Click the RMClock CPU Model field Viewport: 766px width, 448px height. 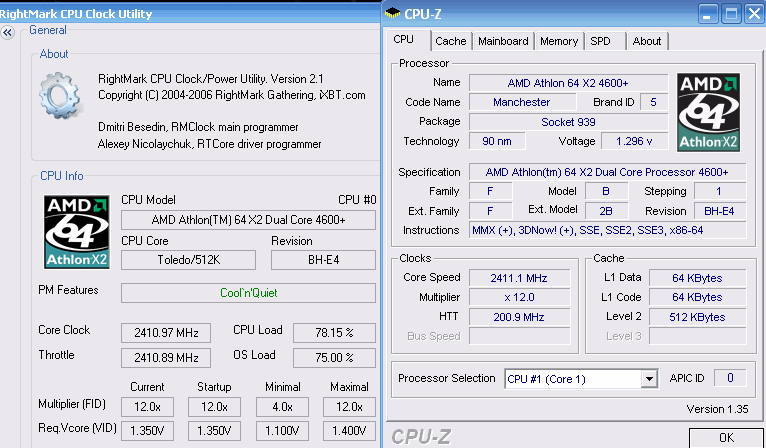(248, 220)
